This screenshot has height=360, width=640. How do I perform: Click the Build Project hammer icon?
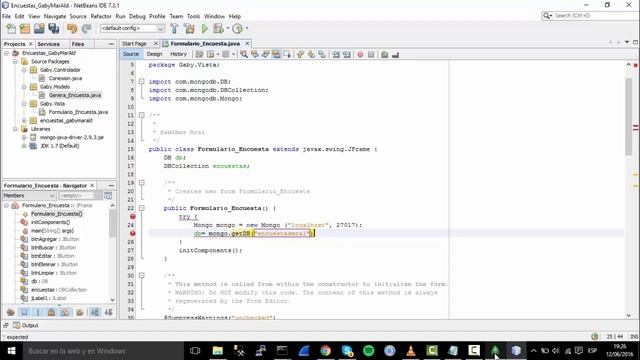coord(174,29)
